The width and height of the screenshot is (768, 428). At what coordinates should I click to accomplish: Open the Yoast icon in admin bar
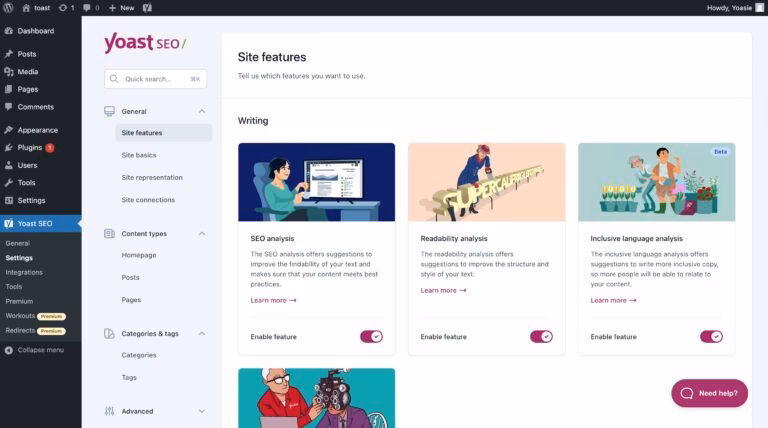click(x=147, y=7)
